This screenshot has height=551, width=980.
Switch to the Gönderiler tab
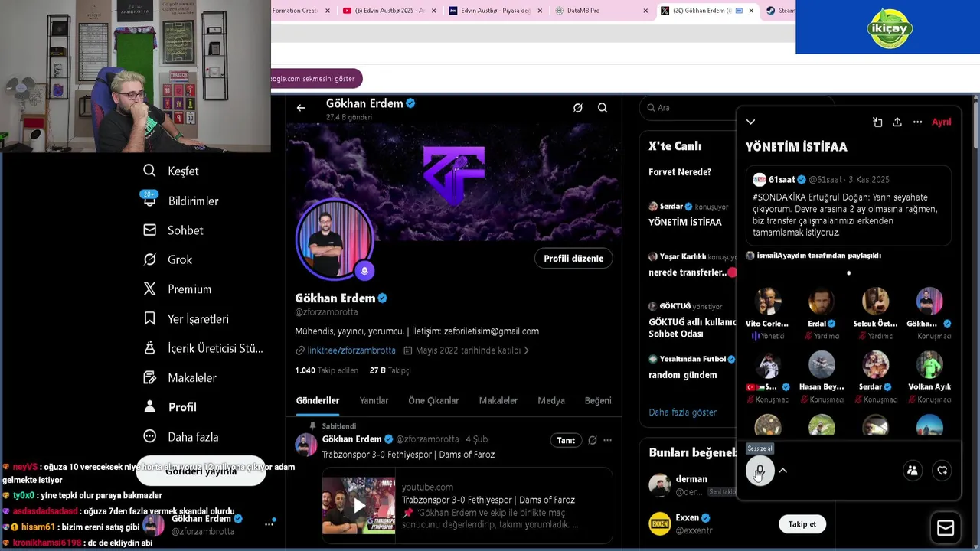318,400
